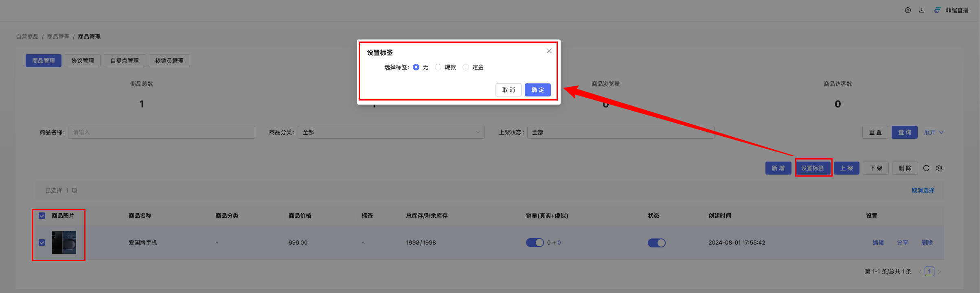Uncheck the 爱国牌手机 row checkbox
Viewport: 980px width, 293px height.
pyautogui.click(x=42, y=243)
